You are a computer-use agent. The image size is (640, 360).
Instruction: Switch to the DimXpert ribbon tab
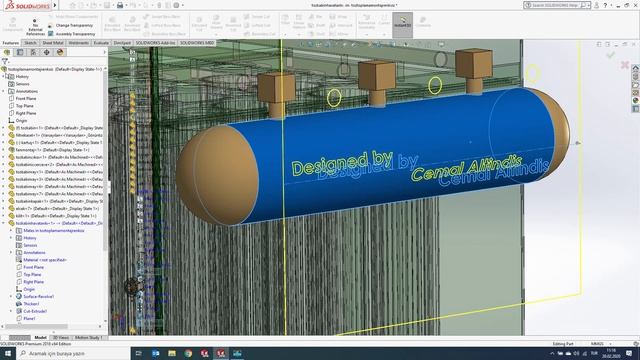pos(122,42)
